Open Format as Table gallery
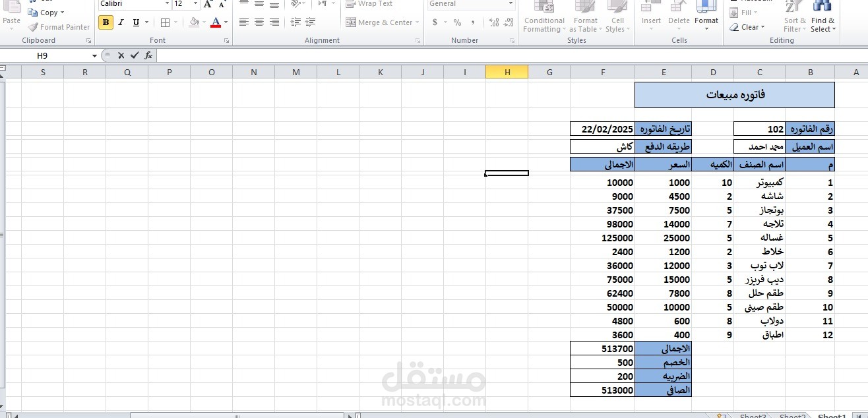Screen dimensions: 868x418 (x=585, y=17)
